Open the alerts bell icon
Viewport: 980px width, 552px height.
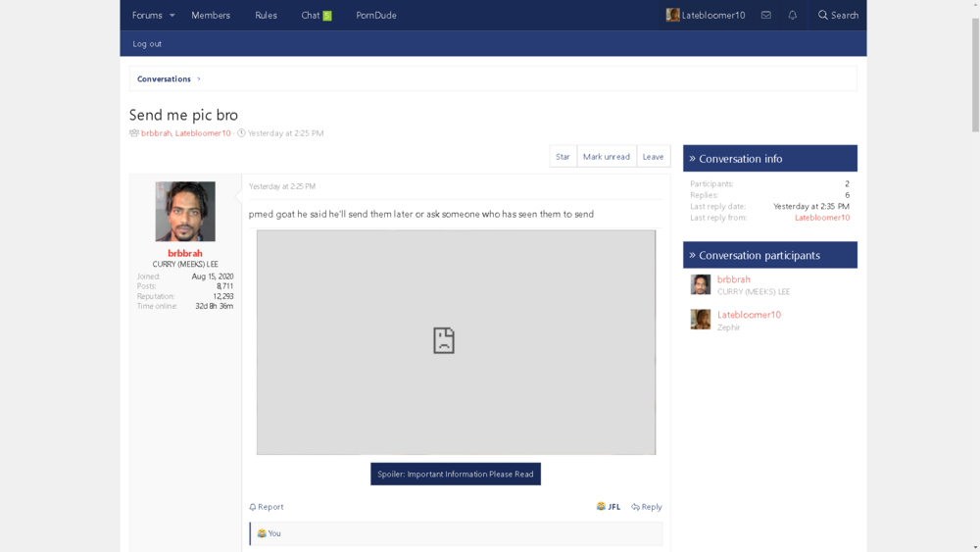793,15
